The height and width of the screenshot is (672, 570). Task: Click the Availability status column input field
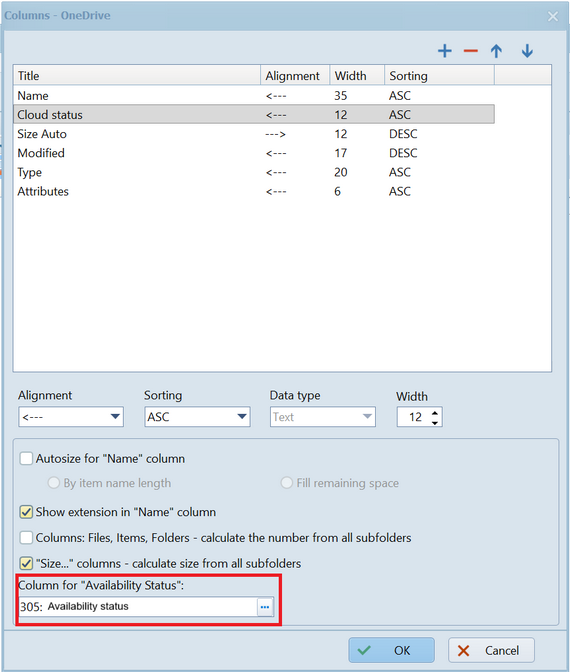138,607
